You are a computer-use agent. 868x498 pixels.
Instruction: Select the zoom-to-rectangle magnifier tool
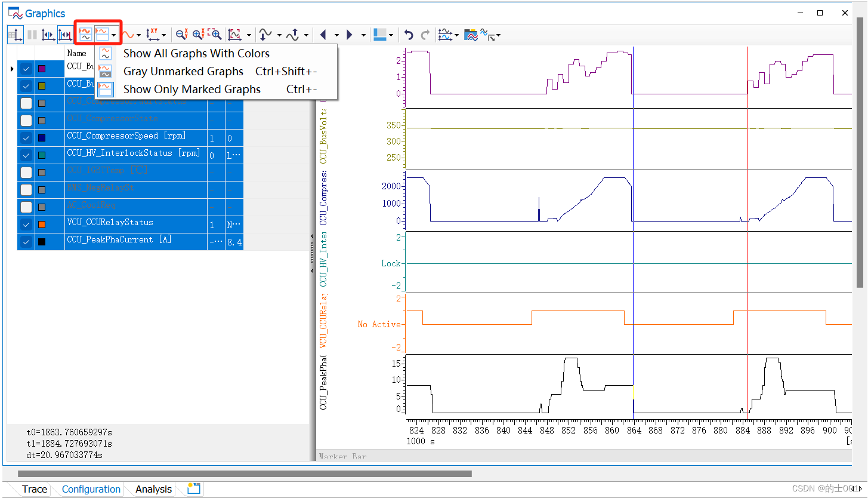tap(215, 35)
